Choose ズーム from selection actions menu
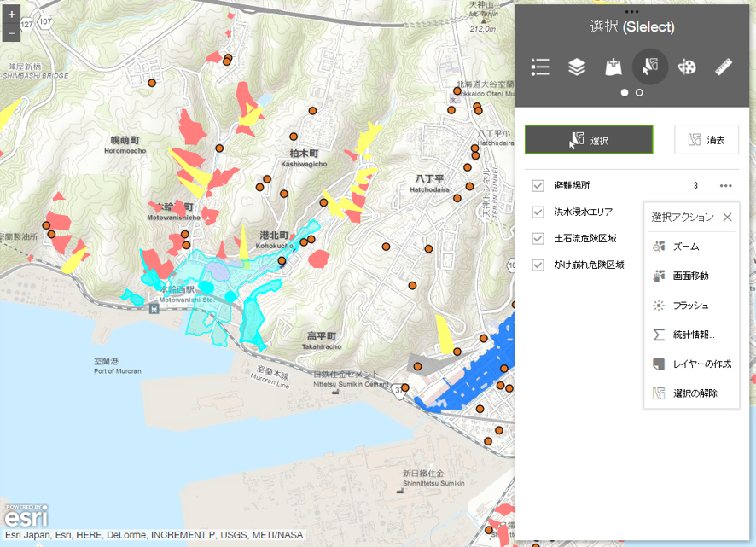The width and height of the screenshot is (756, 547). pos(685,247)
